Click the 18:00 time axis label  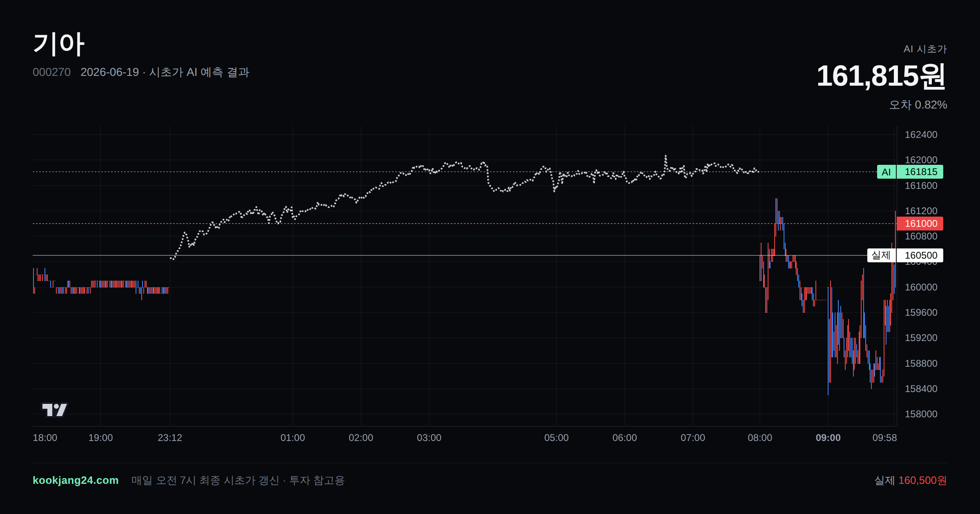coord(45,438)
